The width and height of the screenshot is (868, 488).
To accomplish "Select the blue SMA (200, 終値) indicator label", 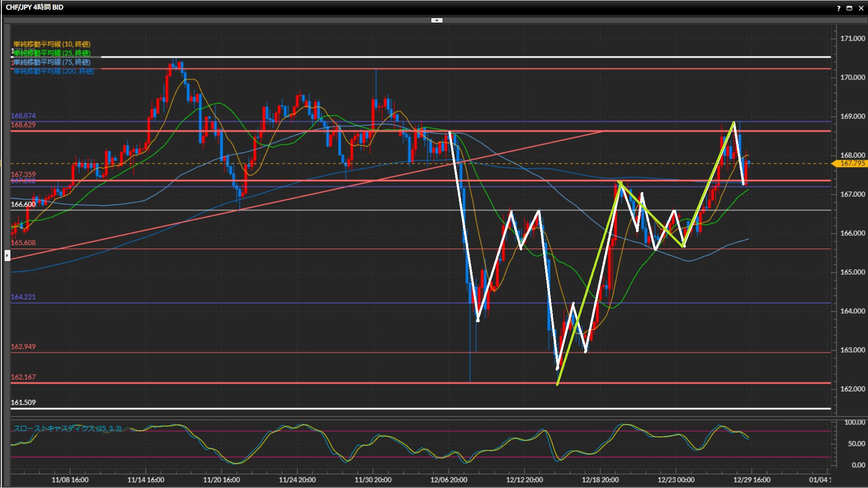I will pos(54,71).
